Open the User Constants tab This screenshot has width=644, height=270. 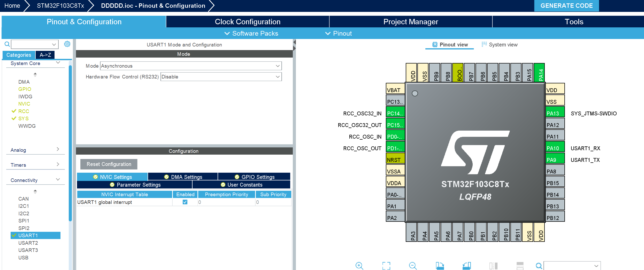[x=241, y=185]
